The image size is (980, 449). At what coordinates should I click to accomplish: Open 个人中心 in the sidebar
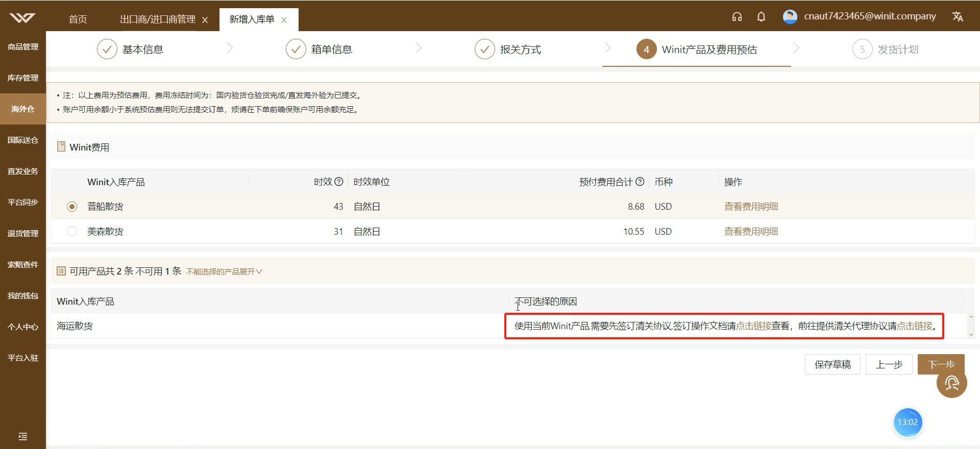pyautogui.click(x=23, y=327)
